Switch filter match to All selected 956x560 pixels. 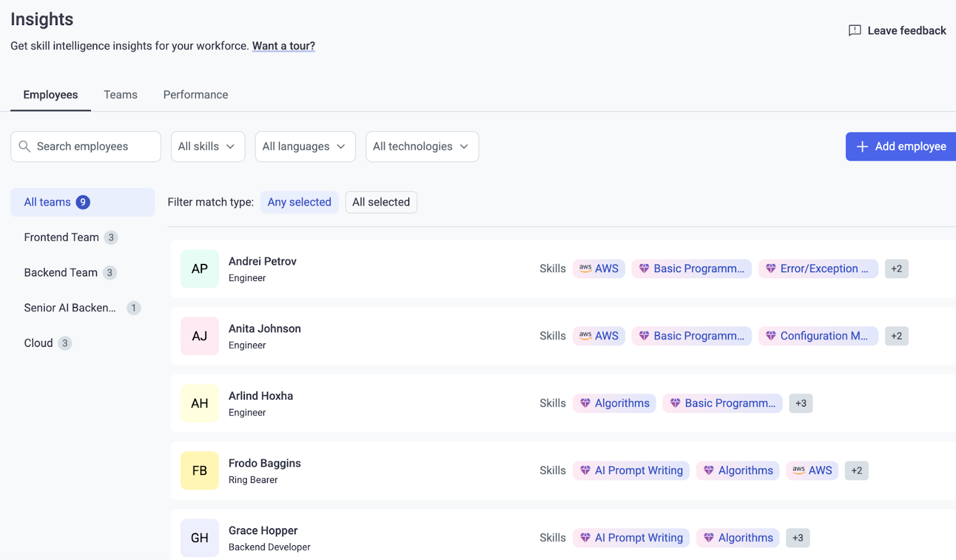point(381,202)
